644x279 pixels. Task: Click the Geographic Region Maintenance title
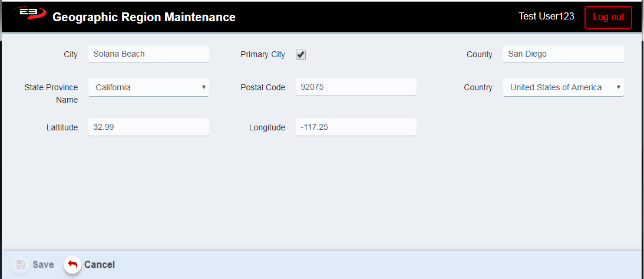[x=144, y=17]
